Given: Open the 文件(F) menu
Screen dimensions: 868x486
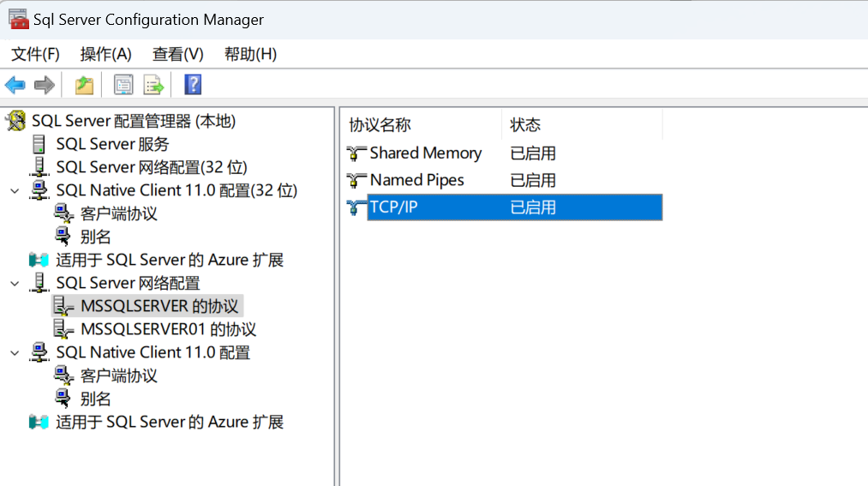Looking at the screenshot, I should click(x=35, y=54).
